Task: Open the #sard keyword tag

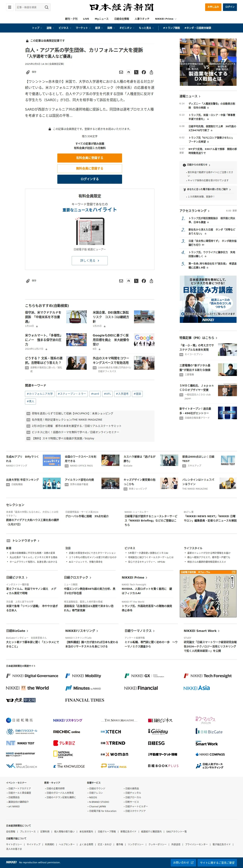Action: (x=95, y=394)
